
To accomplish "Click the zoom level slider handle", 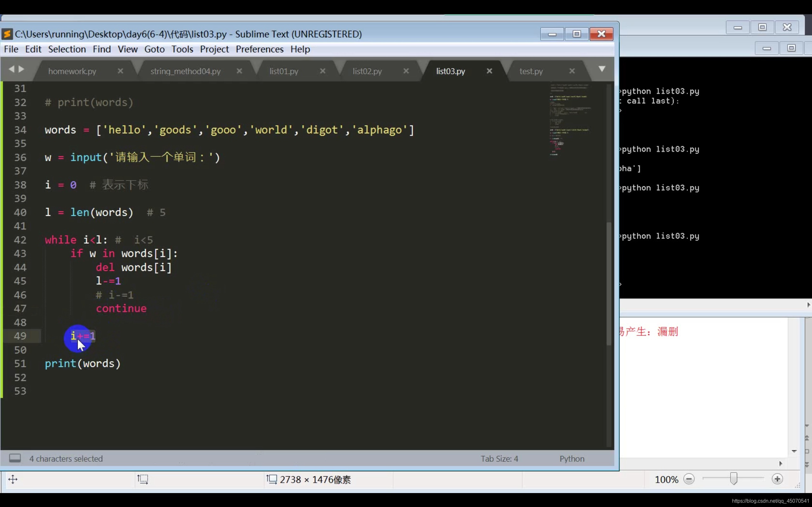I will point(733,479).
